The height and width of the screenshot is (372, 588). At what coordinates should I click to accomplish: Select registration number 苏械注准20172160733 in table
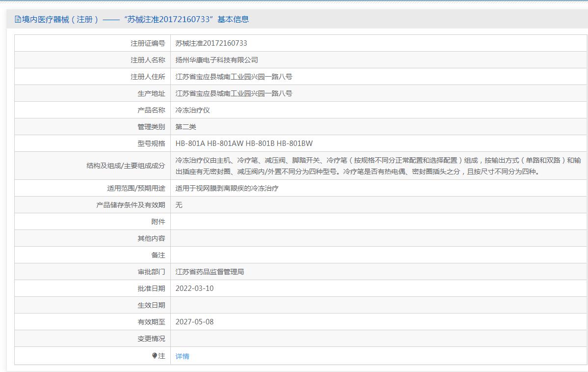(211, 43)
